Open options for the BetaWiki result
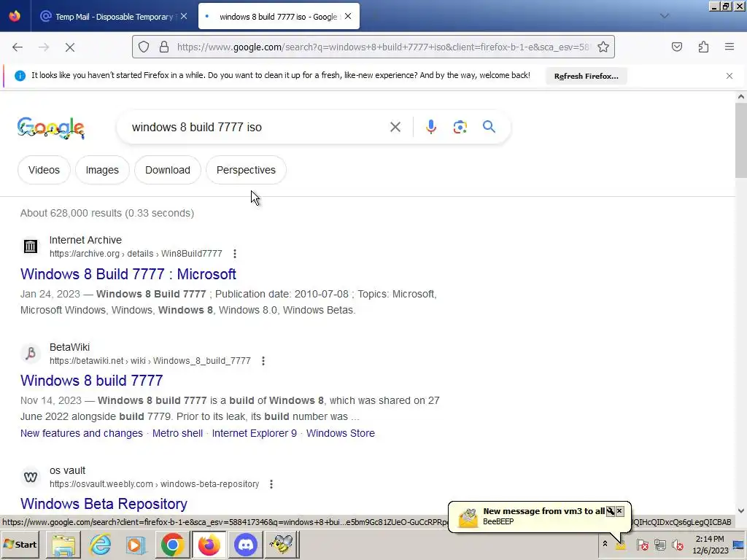The height and width of the screenshot is (560, 747). [263, 361]
